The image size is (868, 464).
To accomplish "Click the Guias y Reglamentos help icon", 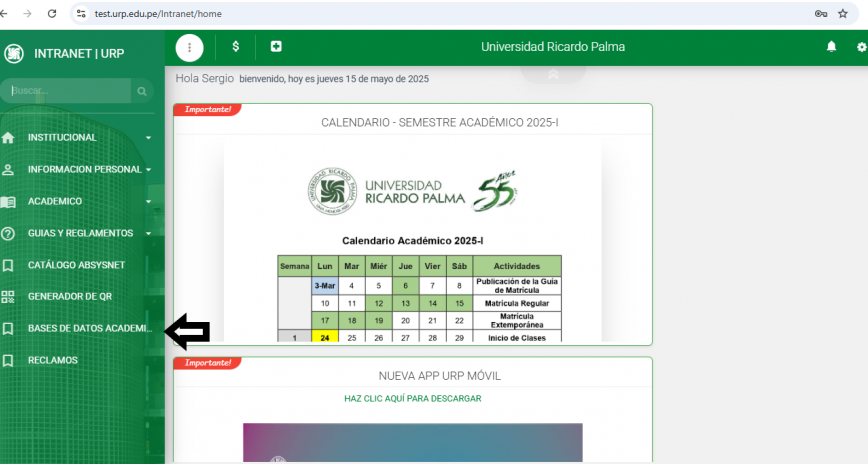I will point(8,233).
